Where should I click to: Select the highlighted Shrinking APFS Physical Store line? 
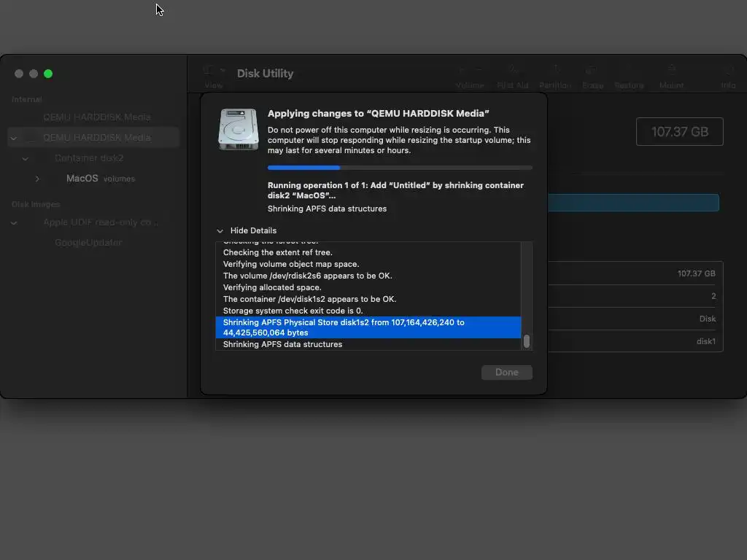[368, 327]
